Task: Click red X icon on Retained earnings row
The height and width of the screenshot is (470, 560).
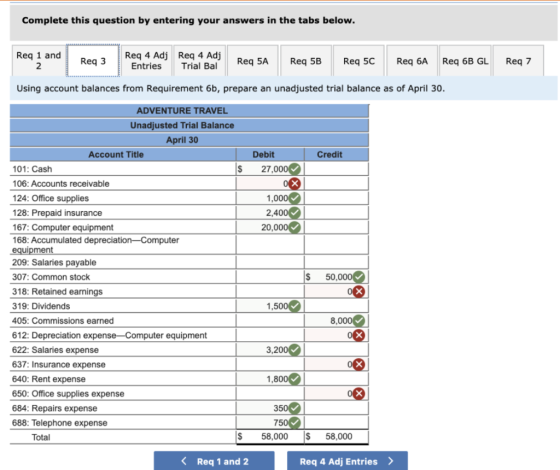Action: tap(359, 292)
